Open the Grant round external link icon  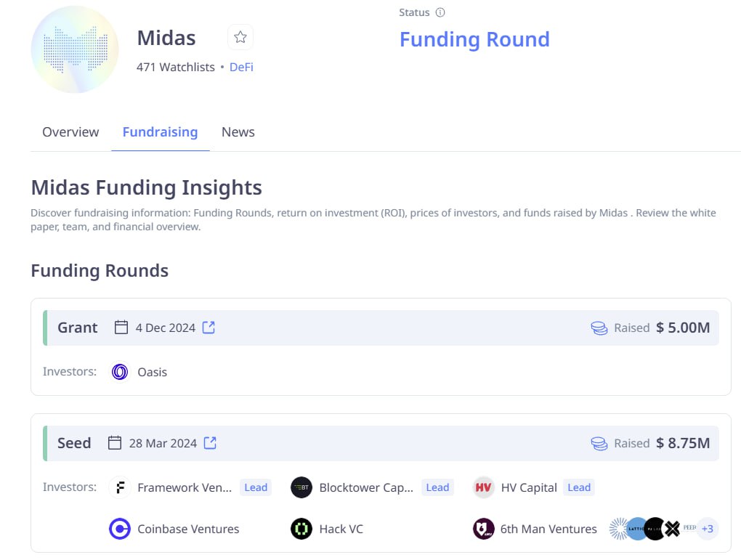(x=208, y=327)
